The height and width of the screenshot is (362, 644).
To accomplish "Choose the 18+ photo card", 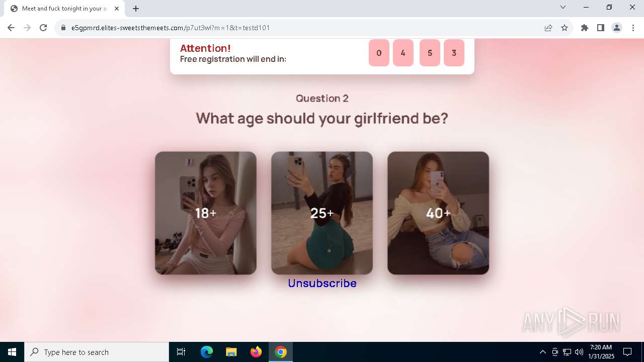I will coord(206,213).
